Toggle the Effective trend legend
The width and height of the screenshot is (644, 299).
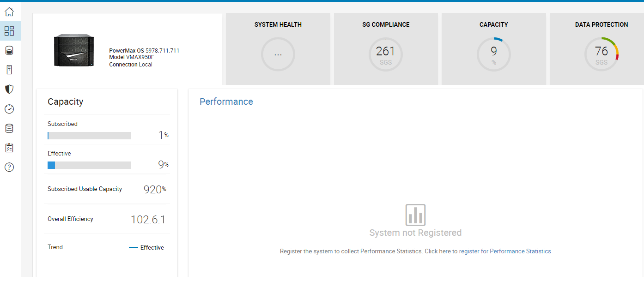[x=146, y=247]
